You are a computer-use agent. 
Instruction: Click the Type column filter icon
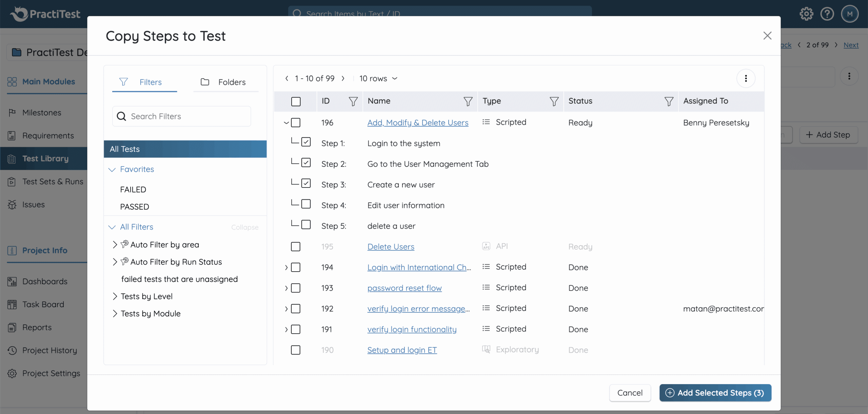pyautogui.click(x=554, y=101)
